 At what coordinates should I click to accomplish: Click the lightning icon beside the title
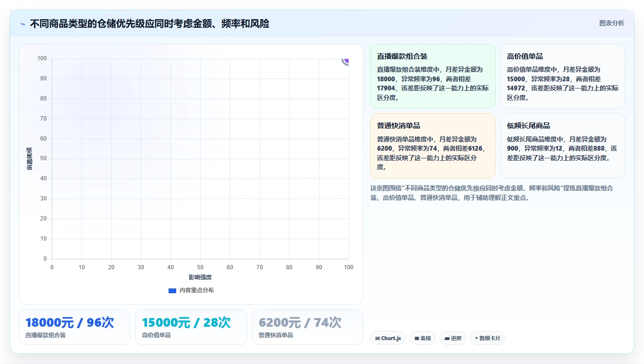pos(23,24)
